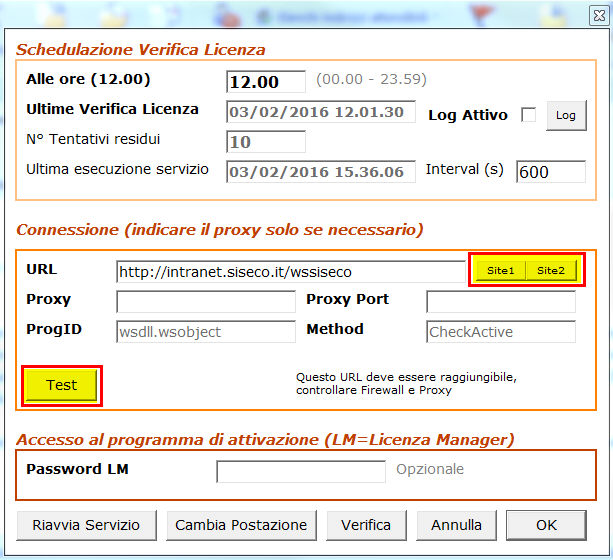This screenshot has width=613, height=560.
Task: Select the ProgID text box
Action: (x=206, y=331)
